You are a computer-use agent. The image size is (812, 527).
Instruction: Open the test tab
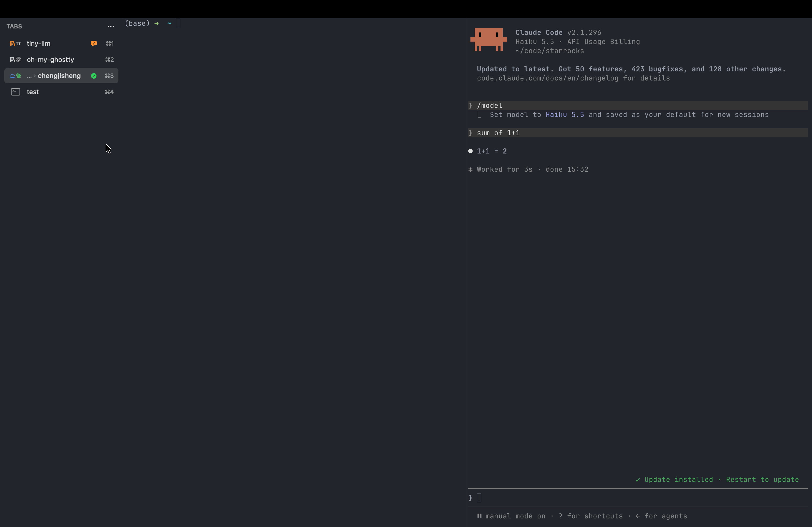pos(61,92)
